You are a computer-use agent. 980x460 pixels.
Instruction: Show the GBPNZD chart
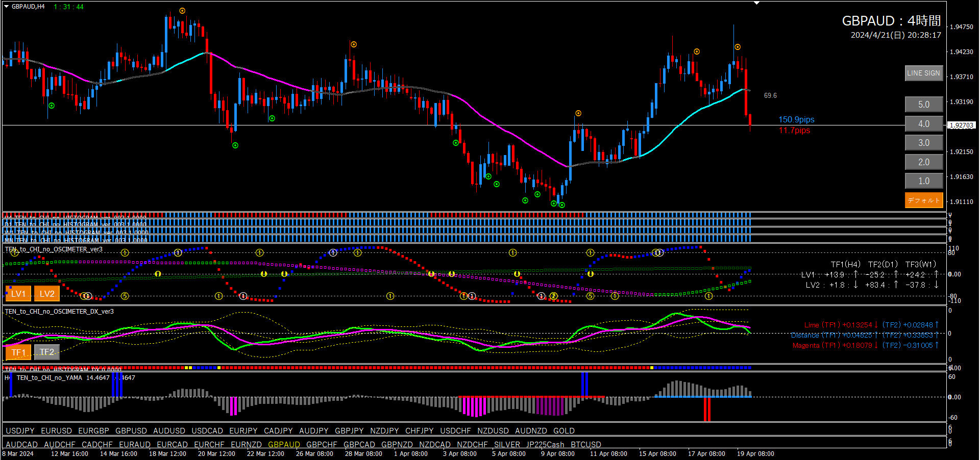397,445
